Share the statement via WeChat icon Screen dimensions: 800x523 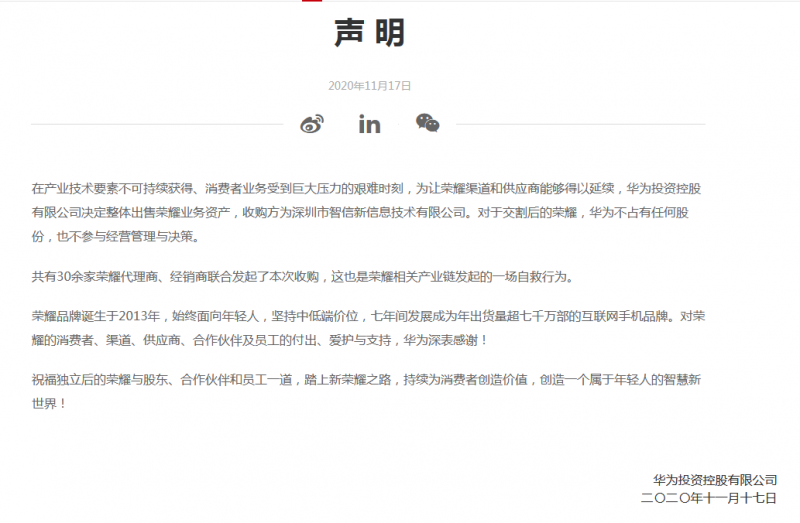(x=428, y=123)
